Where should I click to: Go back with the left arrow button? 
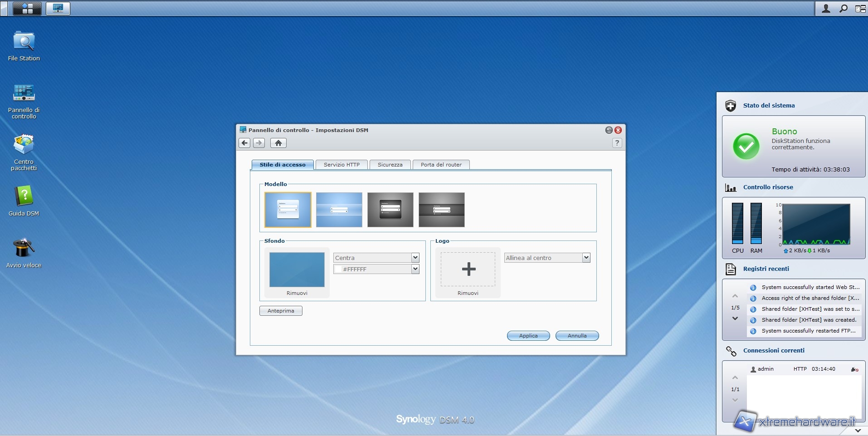click(244, 143)
